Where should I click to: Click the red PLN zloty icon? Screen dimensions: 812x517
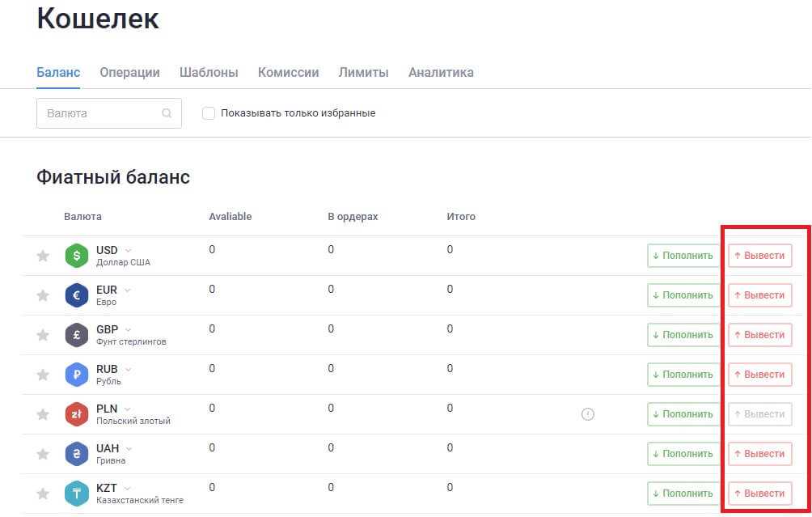tap(76, 414)
